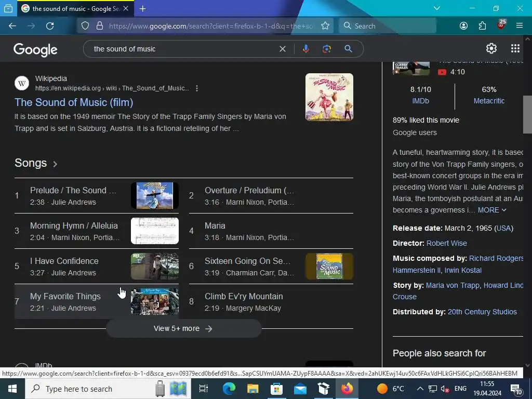Click View 5+ more songs button

[x=183, y=328]
